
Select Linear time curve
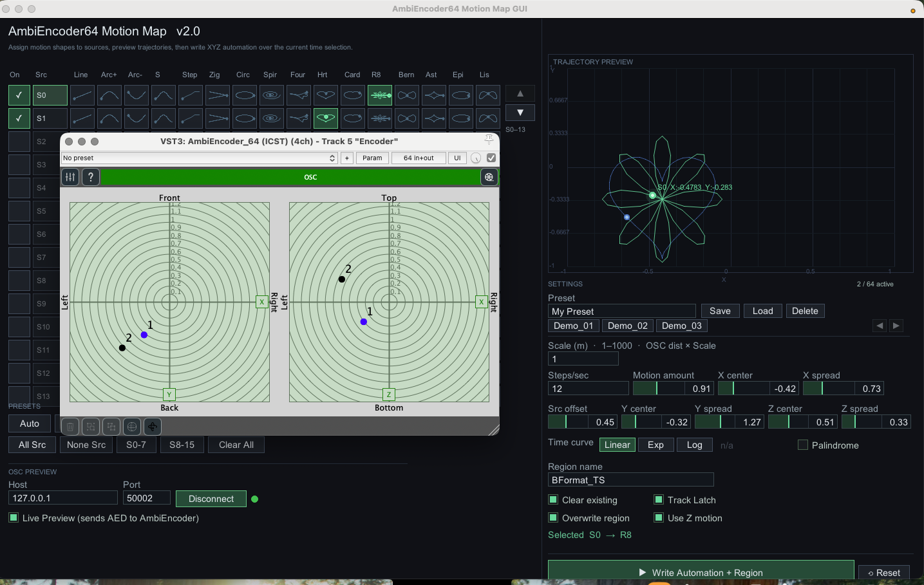click(x=618, y=445)
